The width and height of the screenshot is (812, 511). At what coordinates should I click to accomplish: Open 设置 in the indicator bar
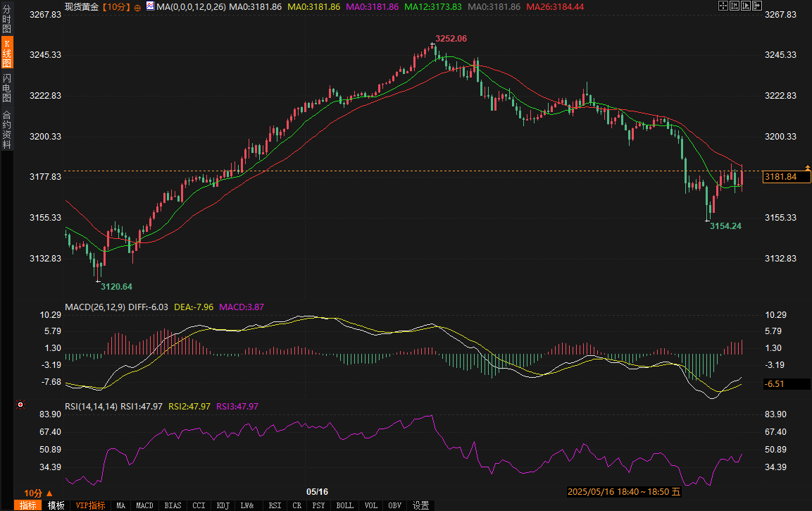[420, 505]
